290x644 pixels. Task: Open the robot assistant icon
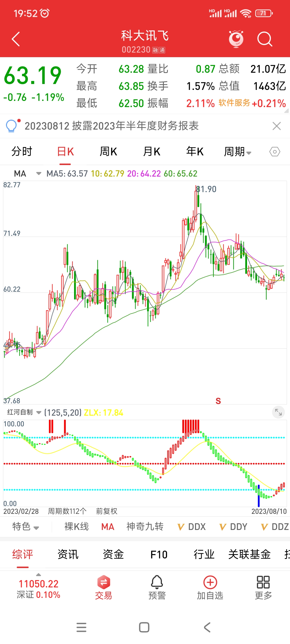pos(236,39)
